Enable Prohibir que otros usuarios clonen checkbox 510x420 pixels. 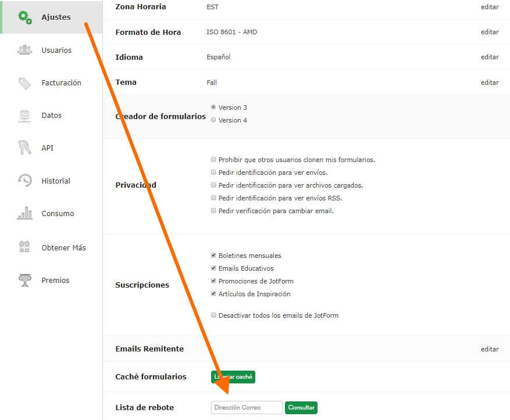click(213, 159)
